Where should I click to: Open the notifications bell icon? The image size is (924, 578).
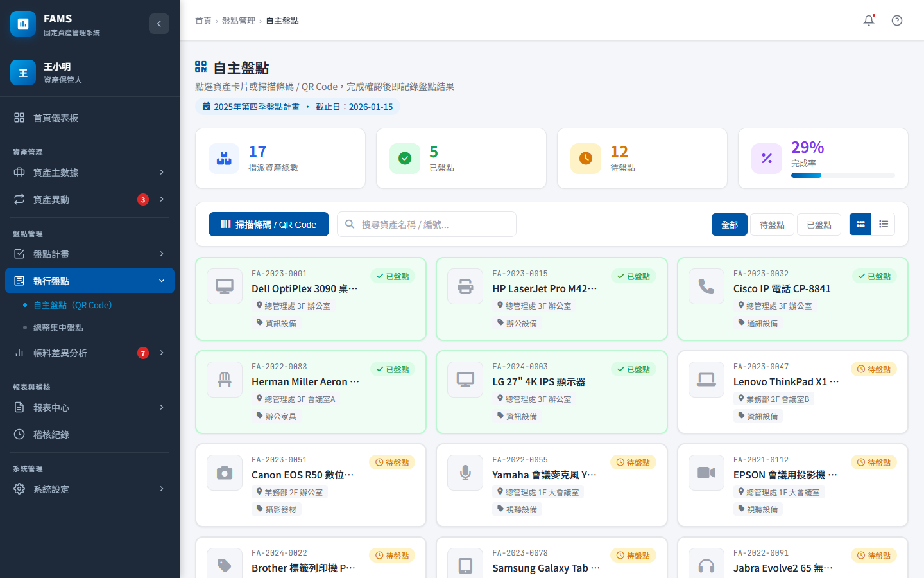click(x=869, y=21)
